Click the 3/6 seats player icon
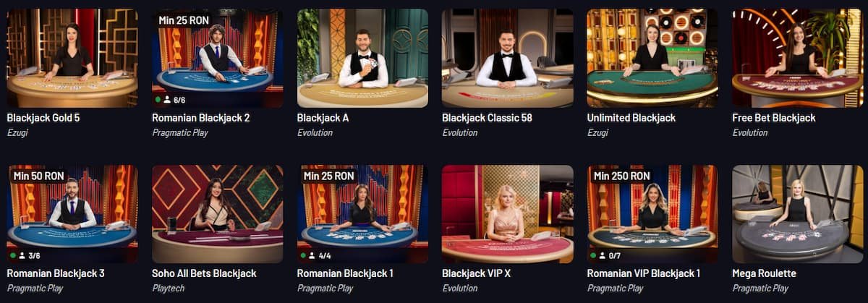868x303 pixels. click(x=22, y=255)
